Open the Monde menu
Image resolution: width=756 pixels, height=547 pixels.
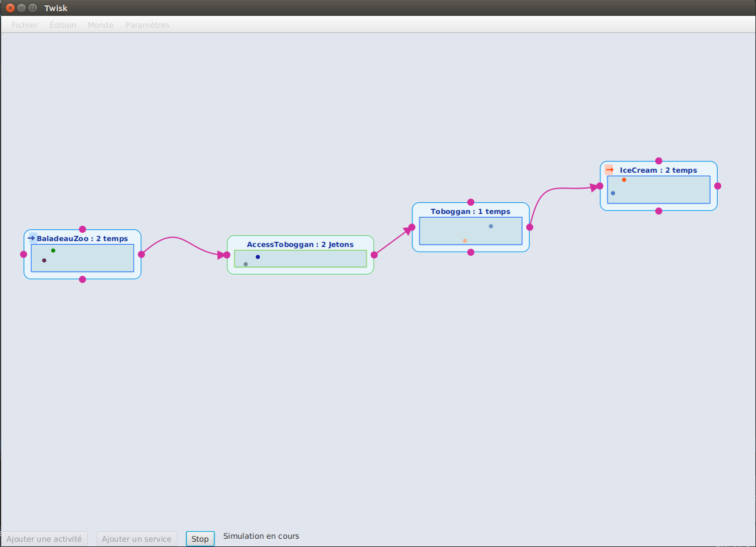pyautogui.click(x=100, y=25)
